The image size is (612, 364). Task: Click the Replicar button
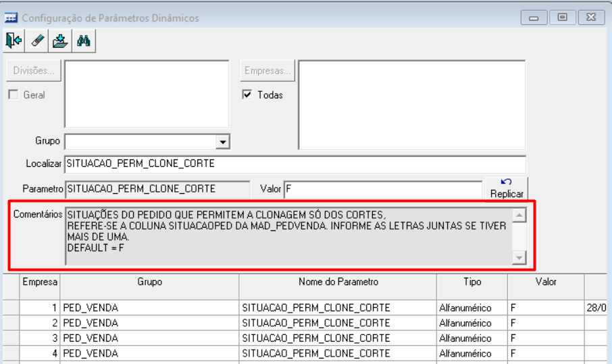click(x=507, y=188)
